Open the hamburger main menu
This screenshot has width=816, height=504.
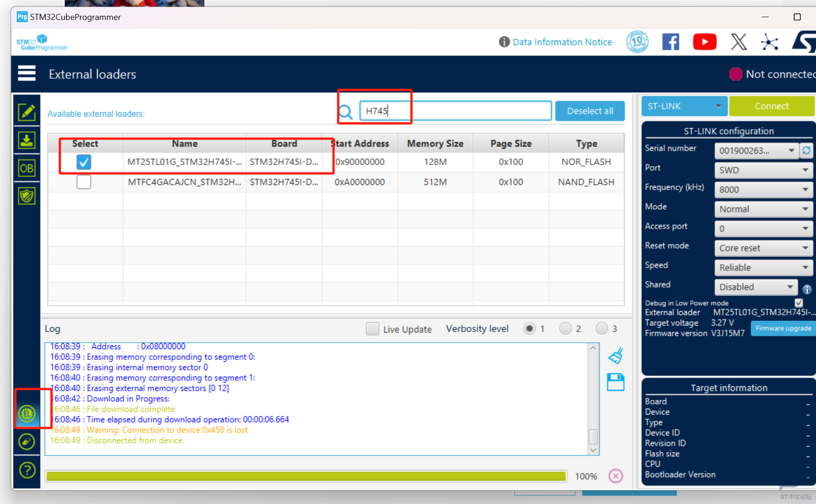coord(26,73)
